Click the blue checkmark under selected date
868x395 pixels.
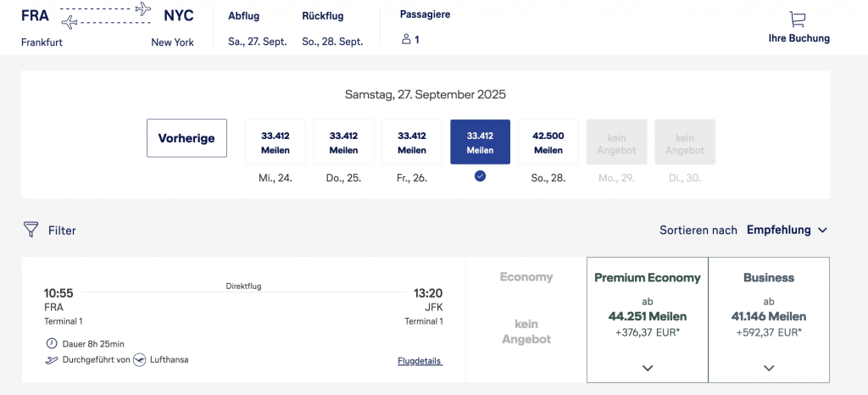(480, 176)
